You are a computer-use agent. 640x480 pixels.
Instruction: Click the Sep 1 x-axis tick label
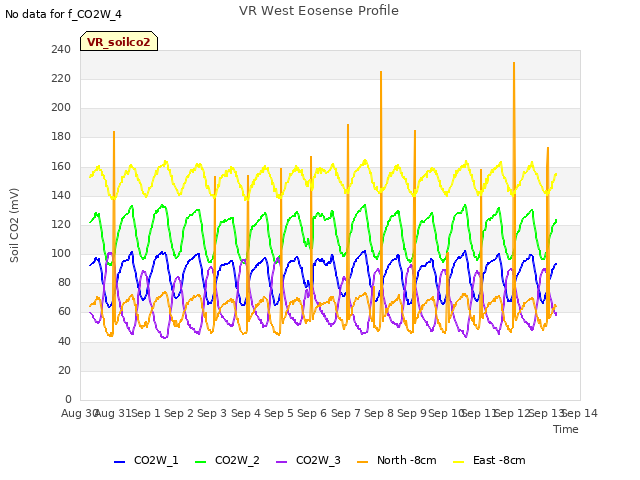[146, 413]
